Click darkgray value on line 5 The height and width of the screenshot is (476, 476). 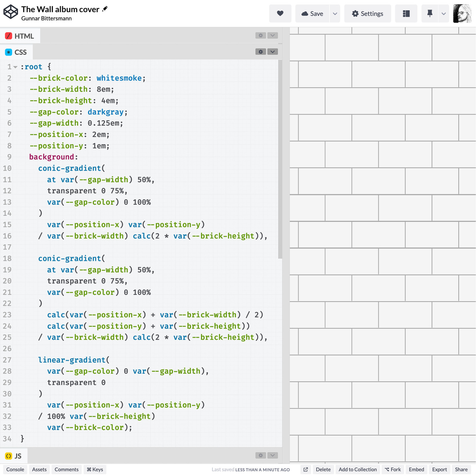pos(106,112)
